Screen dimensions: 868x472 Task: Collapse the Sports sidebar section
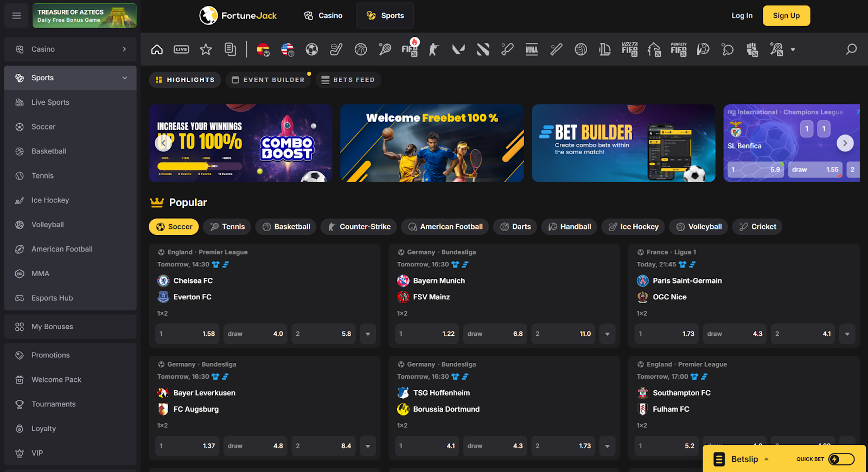pyautogui.click(x=125, y=78)
